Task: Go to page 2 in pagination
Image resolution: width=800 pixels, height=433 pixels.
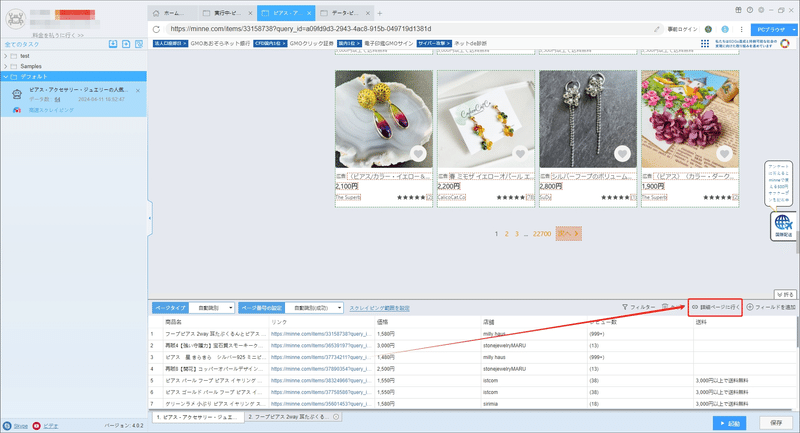Action: click(x=507, y=234)
